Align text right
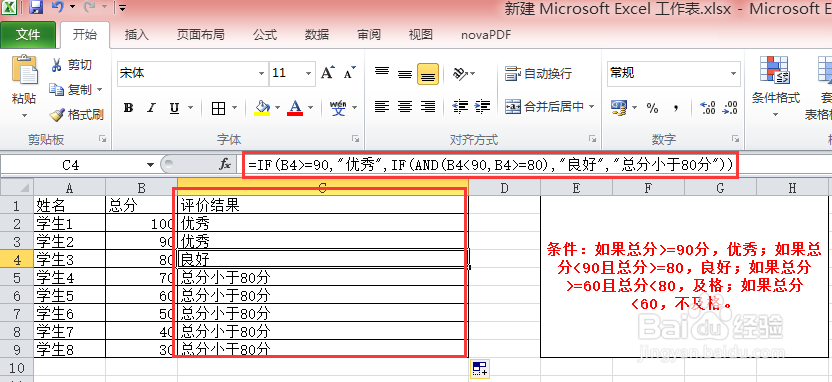This screenshot has height=382, width=832. tap(428, 107)
